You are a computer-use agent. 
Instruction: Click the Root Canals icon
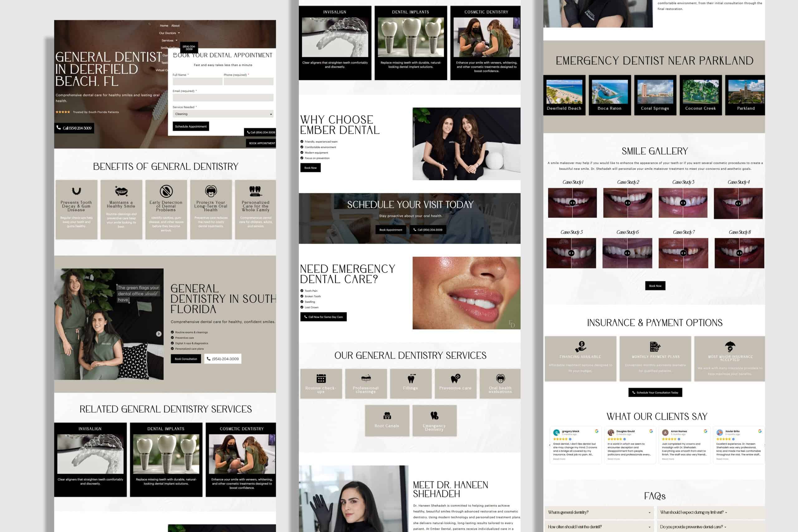click(387, 416)
